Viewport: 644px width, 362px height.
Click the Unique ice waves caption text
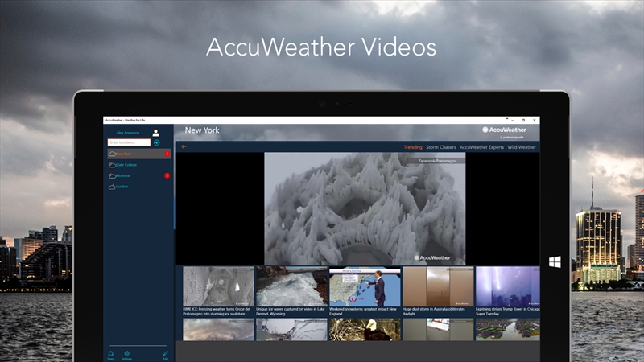click(x=291, y=311)
